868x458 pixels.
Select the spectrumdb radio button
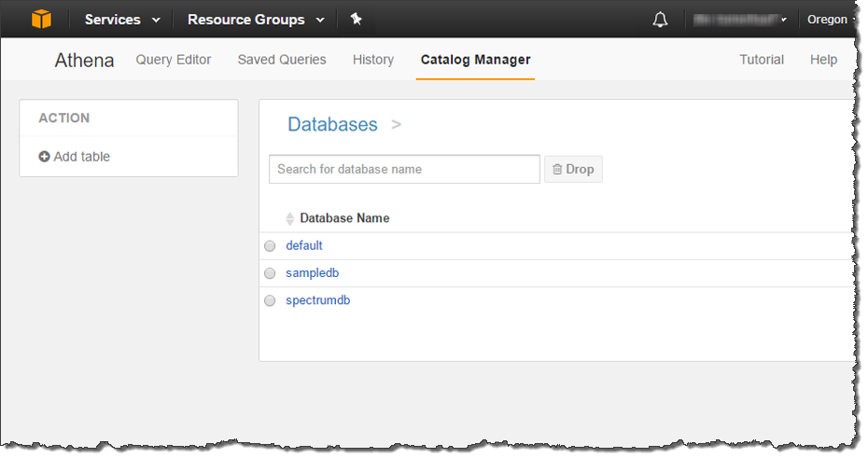point(270,301)
